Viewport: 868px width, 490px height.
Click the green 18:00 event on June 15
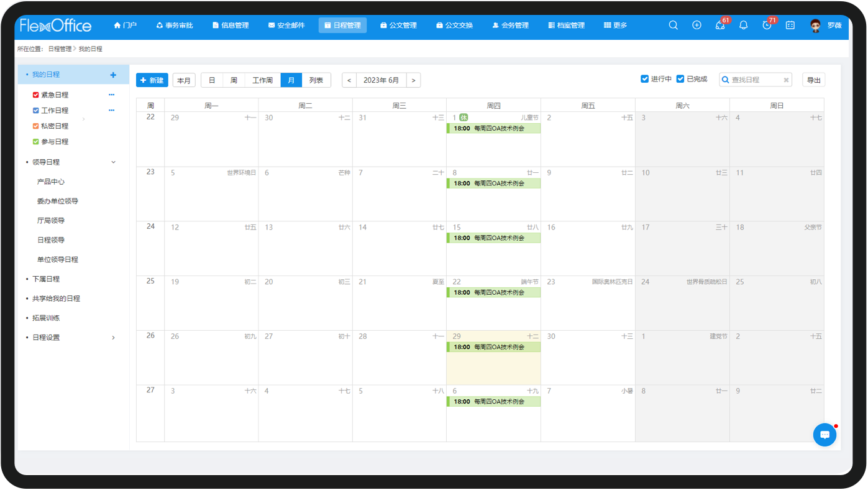[x=493, y=238]
